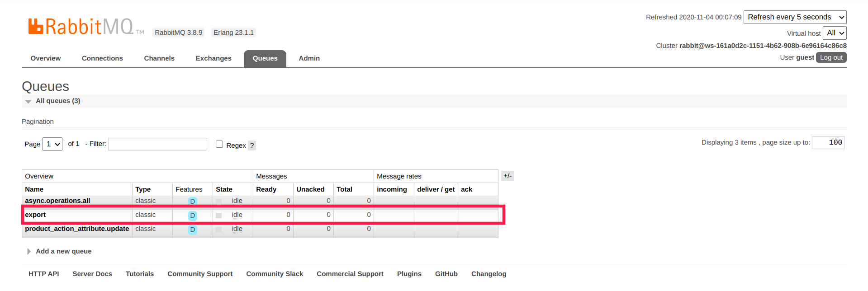
Task: Expand the Add a new queue section
Action: click(x=63, y=251)
